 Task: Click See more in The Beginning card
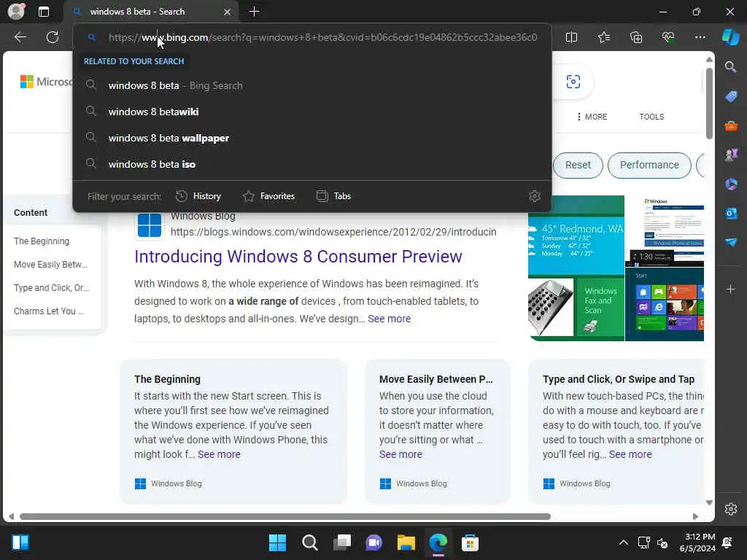click(219, 454)
